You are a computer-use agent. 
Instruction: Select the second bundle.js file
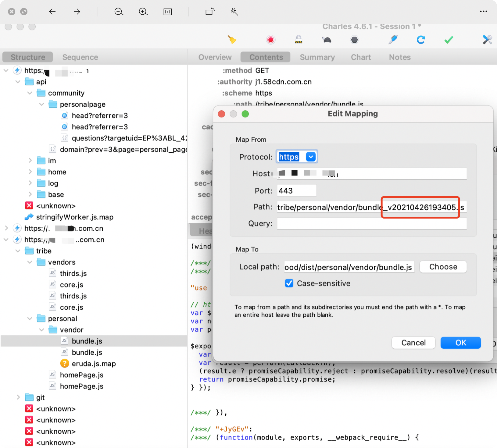tap(87, 352)
